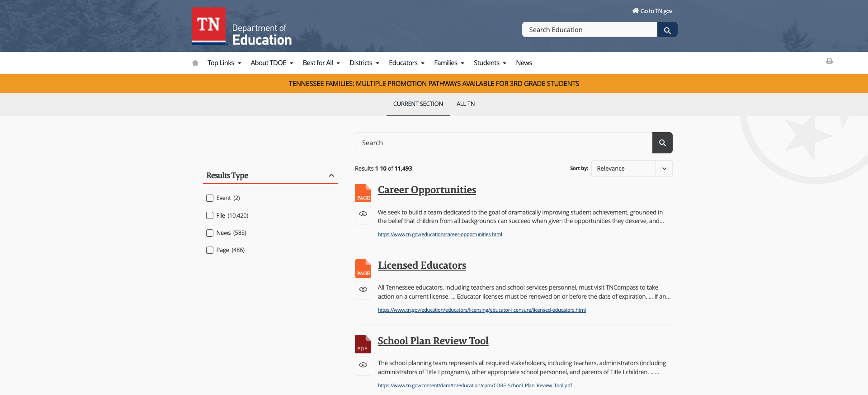Expand the Families menu
This screenshot has height=395, width=868.
pos(449,63)
